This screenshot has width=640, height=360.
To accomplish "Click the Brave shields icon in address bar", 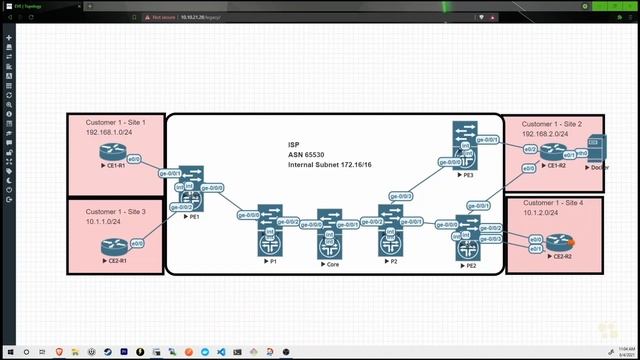I will click(x=482, y=18).
